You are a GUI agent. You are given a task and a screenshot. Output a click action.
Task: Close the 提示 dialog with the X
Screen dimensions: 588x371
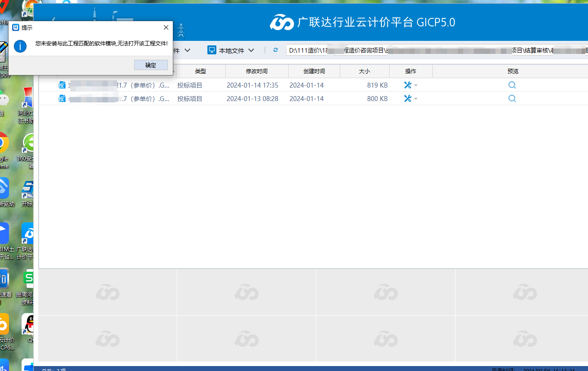click(x=166, y=27)
